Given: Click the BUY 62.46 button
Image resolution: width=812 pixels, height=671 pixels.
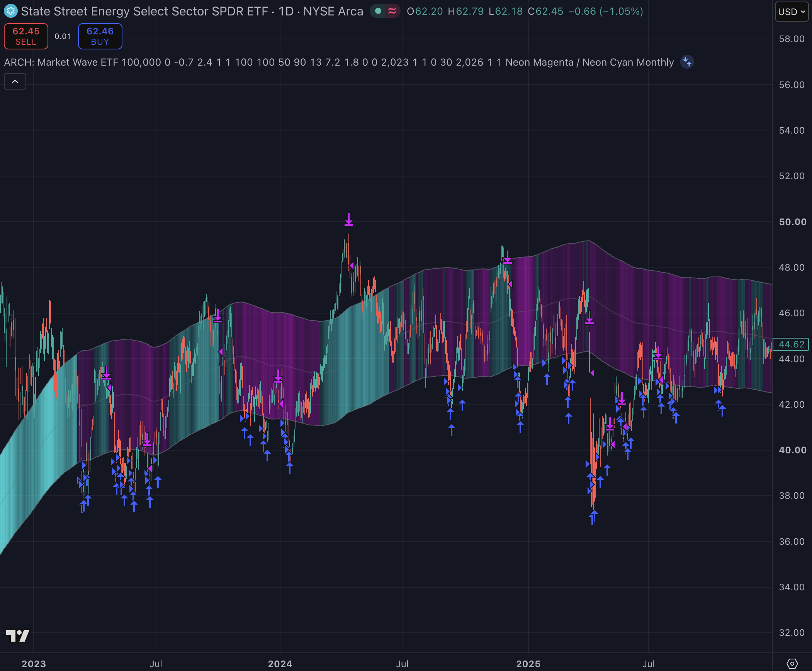Looking at the screenshot, I should click(x=100, y=36).
